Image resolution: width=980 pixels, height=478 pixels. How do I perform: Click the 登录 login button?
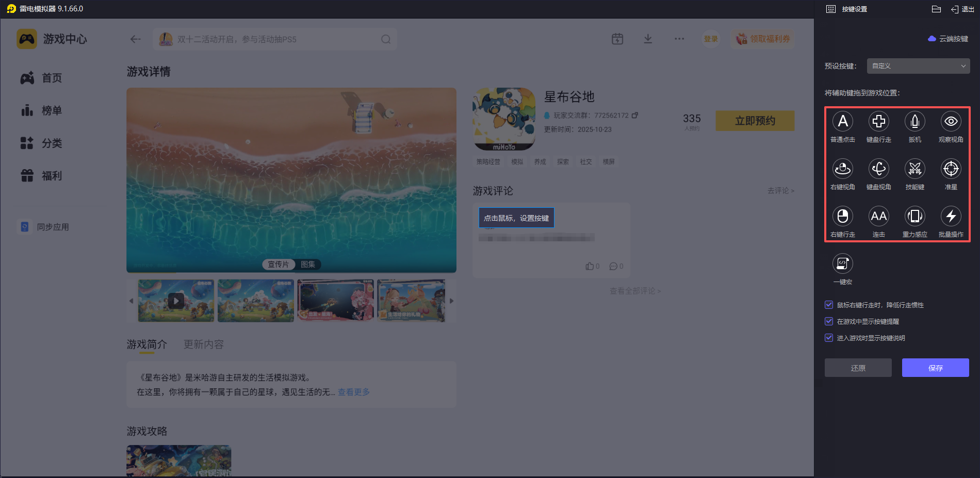pyautogui.click(x=711, y=39)
